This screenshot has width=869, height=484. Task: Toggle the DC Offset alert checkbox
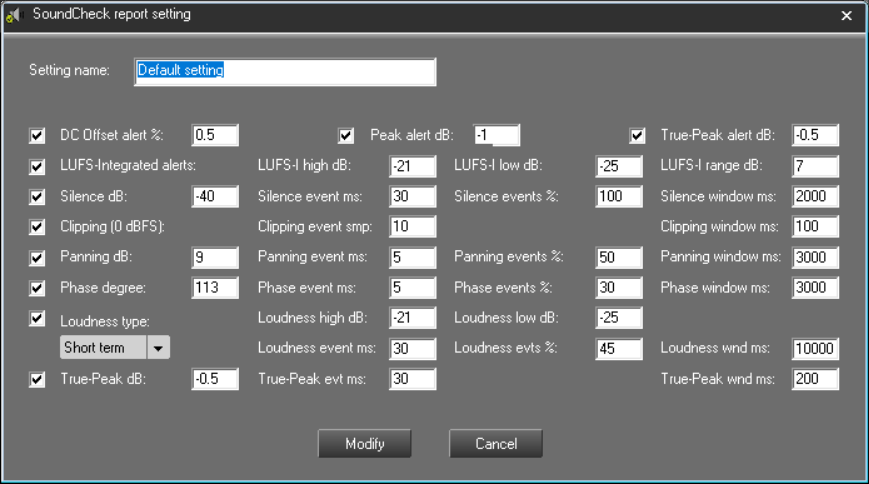coord(38,135)
